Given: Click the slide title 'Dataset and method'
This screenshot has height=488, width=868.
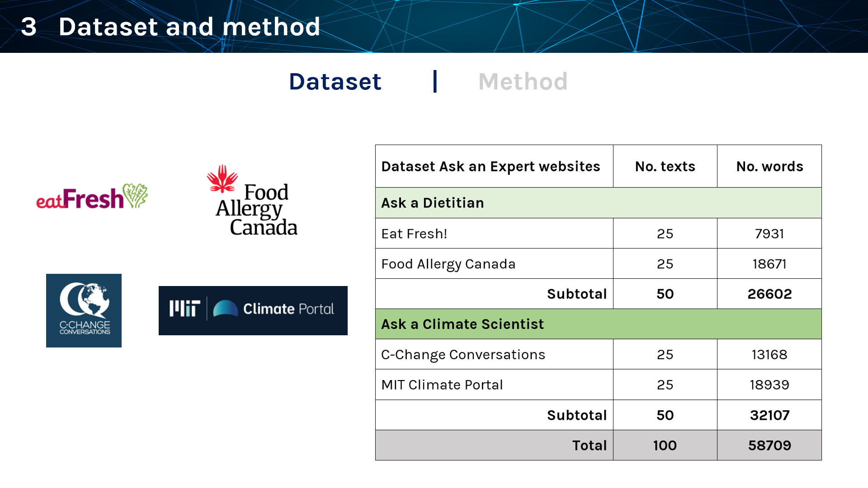Looking at the screenshot, I should point(189,27).
